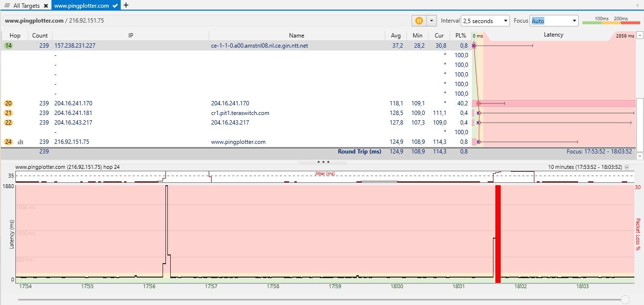The height and width of the screenshot is (305, 644).
Task: Click the 18:00 time label on timeline axis
Action: click(397, 287)
